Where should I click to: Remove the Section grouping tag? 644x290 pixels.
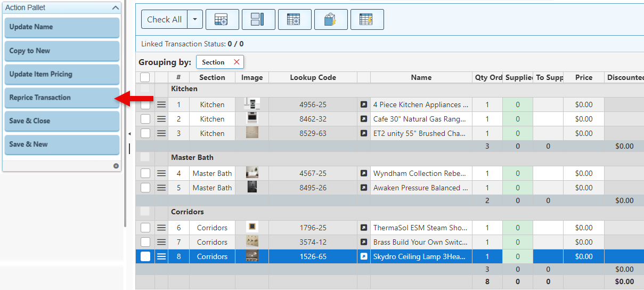point(237,62)
